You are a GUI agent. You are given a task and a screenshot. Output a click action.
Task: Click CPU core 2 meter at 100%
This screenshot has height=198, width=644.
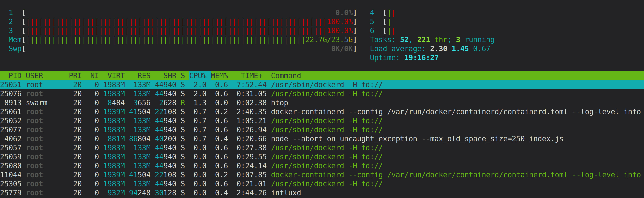[175, 22]
